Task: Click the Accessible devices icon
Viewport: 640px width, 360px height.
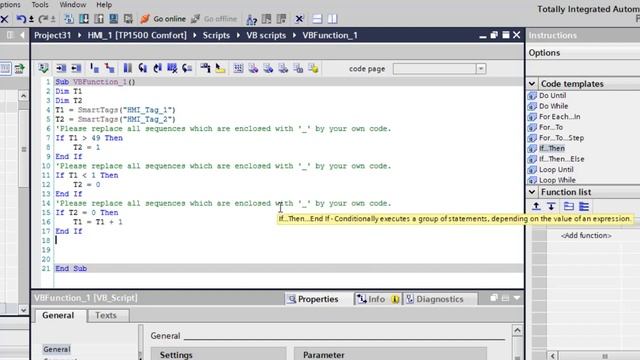Action: pyautogui.click(x=251, y=19)
